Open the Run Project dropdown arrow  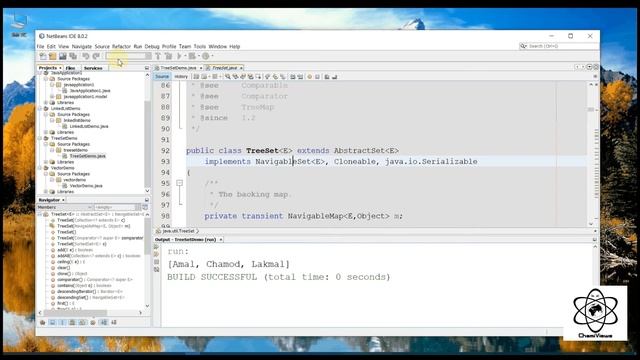point(184,56)
